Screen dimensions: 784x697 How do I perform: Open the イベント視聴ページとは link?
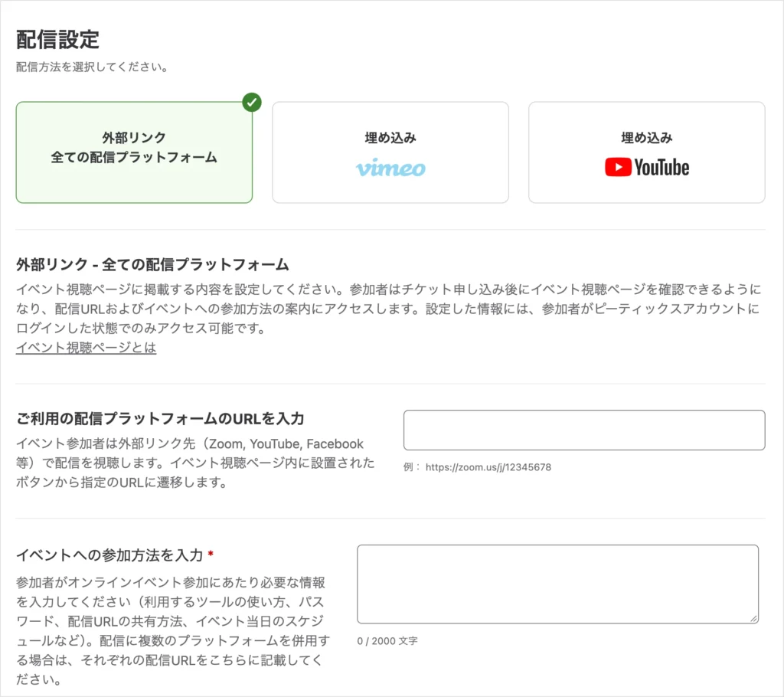coord(86,347)
